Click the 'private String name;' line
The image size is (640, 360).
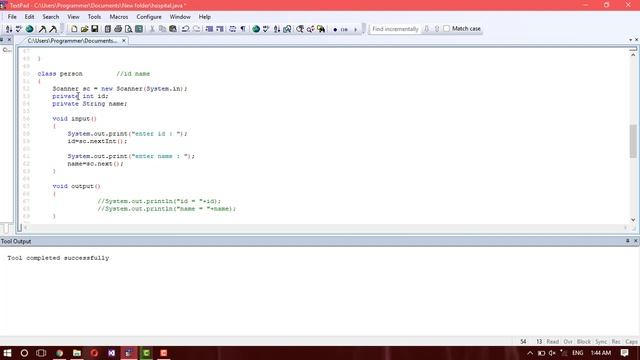[90, 104]
